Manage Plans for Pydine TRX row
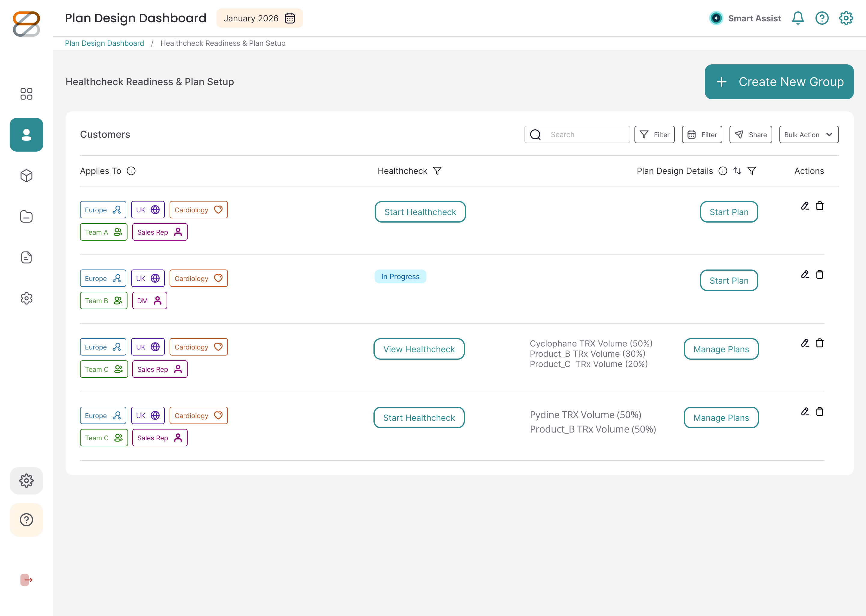The image size is (866, 616). click(721, 417)
